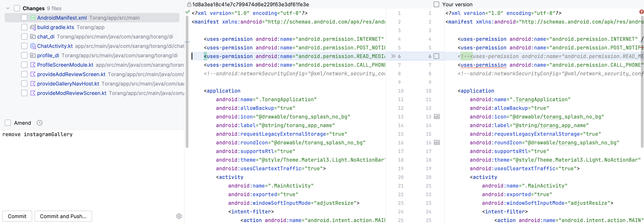Click drawable preview gutter icon on line 13

tap(437, 117)
